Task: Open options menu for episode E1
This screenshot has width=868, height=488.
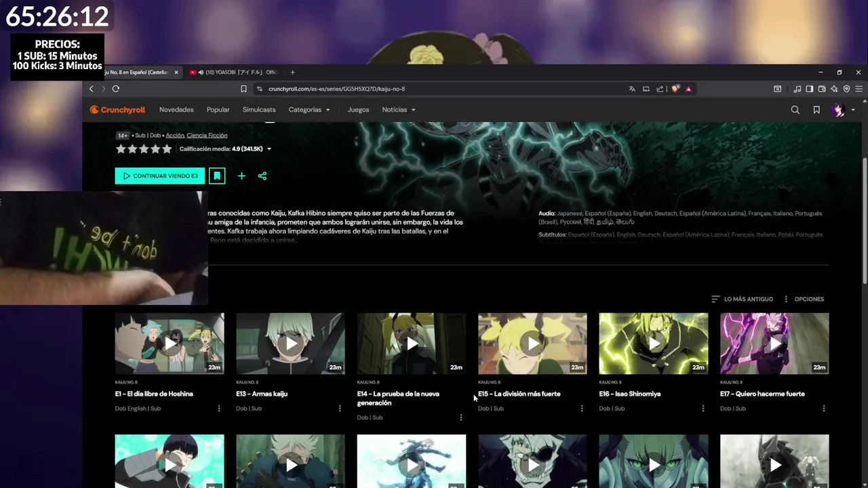Action: pyautogui.click(x=219, y=409)
